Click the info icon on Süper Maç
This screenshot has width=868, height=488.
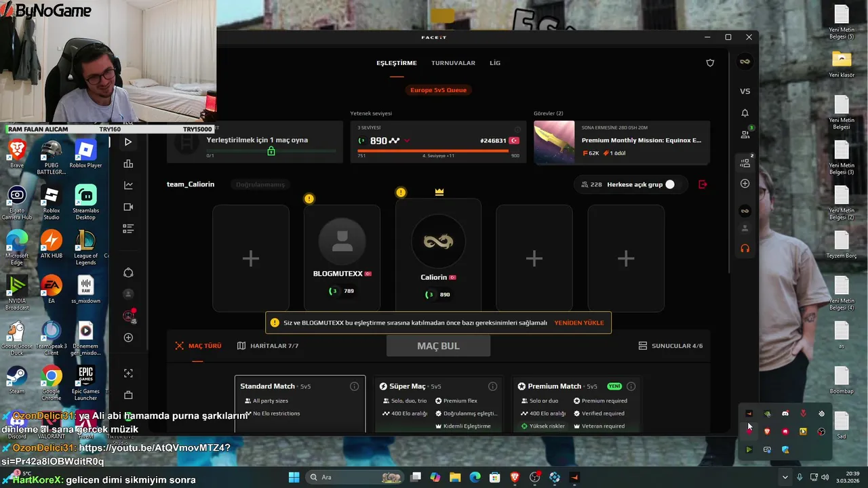point(492,386)
